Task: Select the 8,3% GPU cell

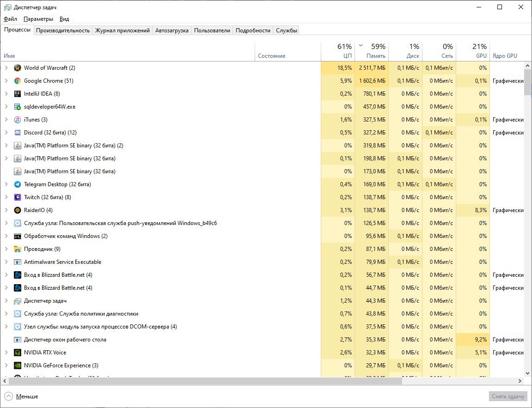Action: [473, 210]
